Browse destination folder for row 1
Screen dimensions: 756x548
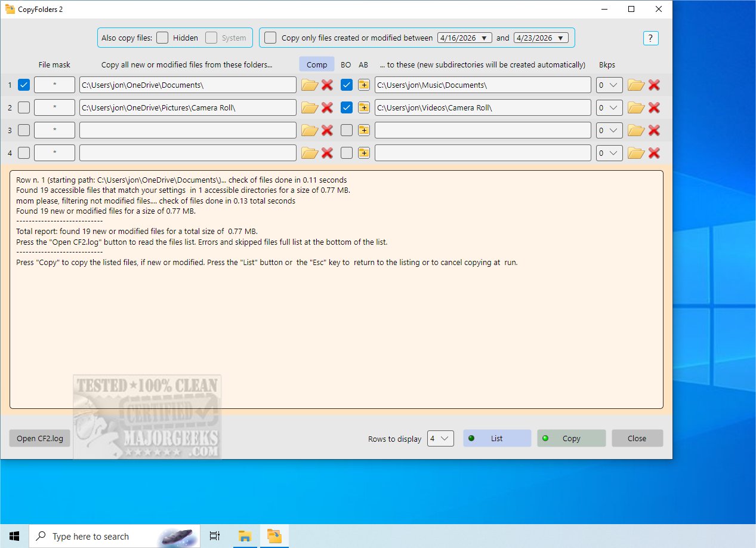tap(636, 85)
